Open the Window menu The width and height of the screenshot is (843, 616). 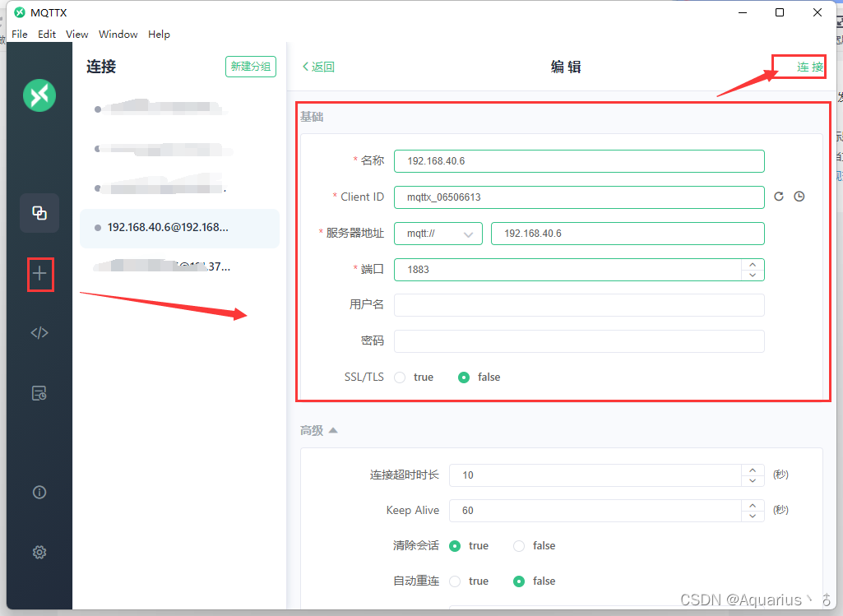coord(118,35)
